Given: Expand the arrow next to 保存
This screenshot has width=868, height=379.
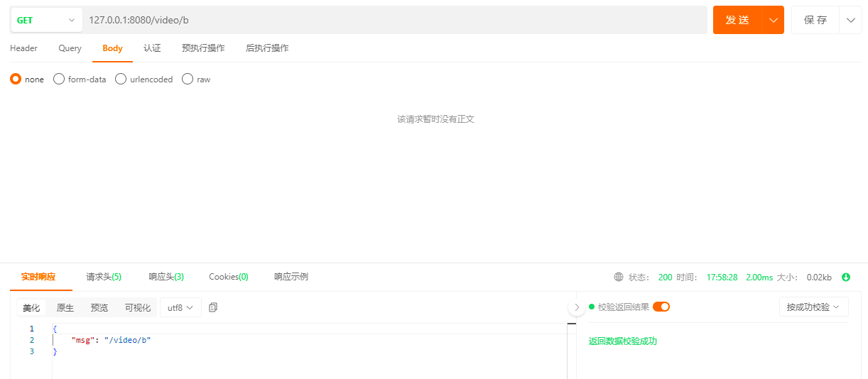Looking at the screenshot, I should click(850, 20).
